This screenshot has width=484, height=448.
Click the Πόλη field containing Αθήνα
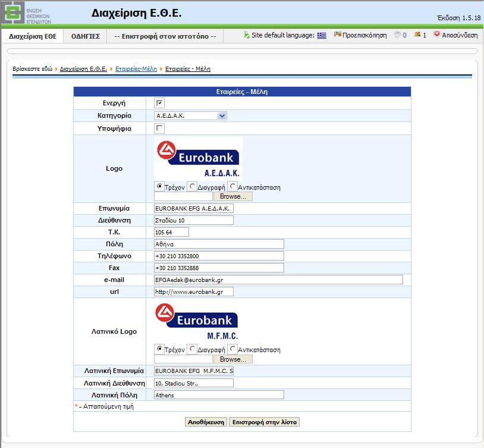point(219,244)
